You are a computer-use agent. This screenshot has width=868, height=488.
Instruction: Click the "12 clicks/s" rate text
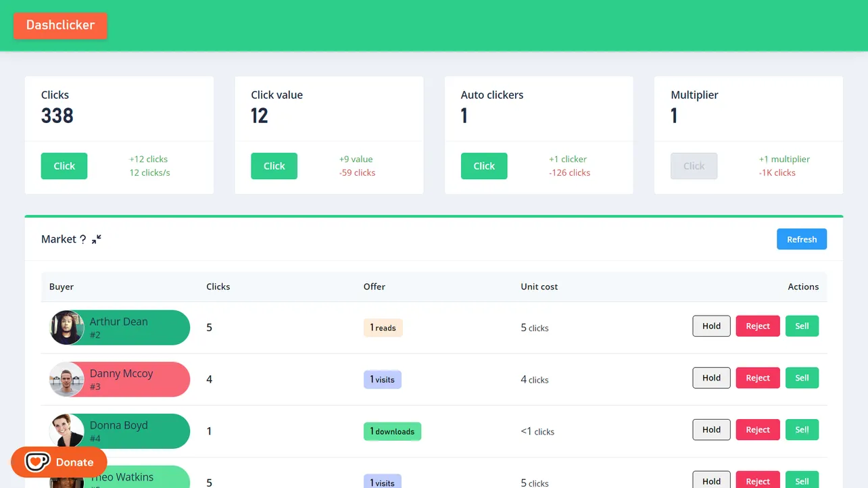tap(150, 173)
